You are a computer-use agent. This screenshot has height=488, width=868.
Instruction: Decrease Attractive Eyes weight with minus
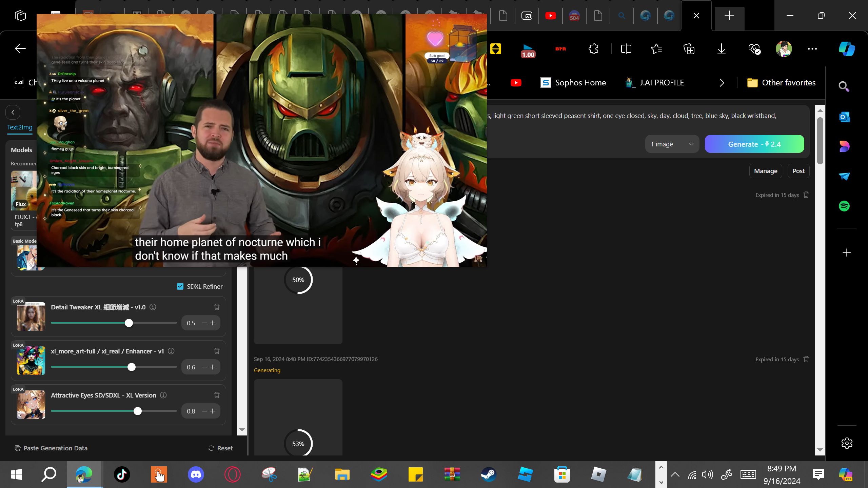point(204,411)
